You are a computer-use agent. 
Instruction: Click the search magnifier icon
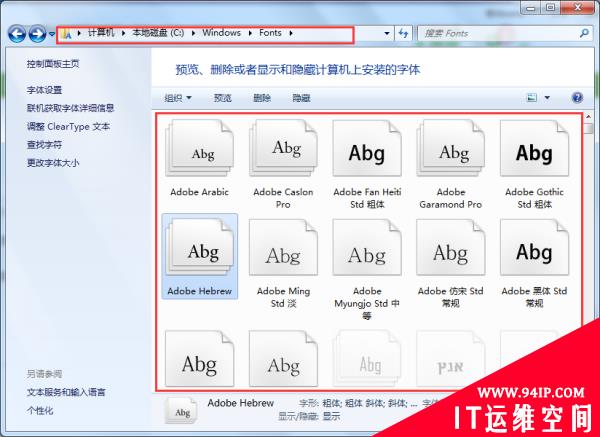[584, 33]
